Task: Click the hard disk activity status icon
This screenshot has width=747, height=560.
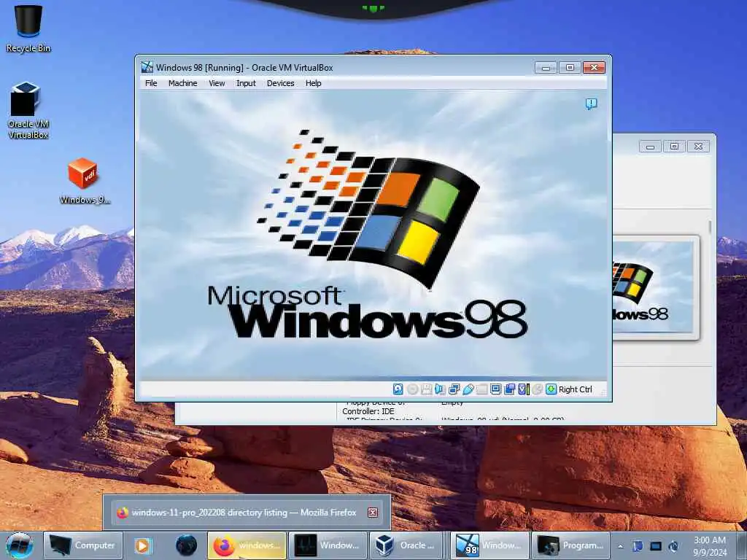Action: 398,389
